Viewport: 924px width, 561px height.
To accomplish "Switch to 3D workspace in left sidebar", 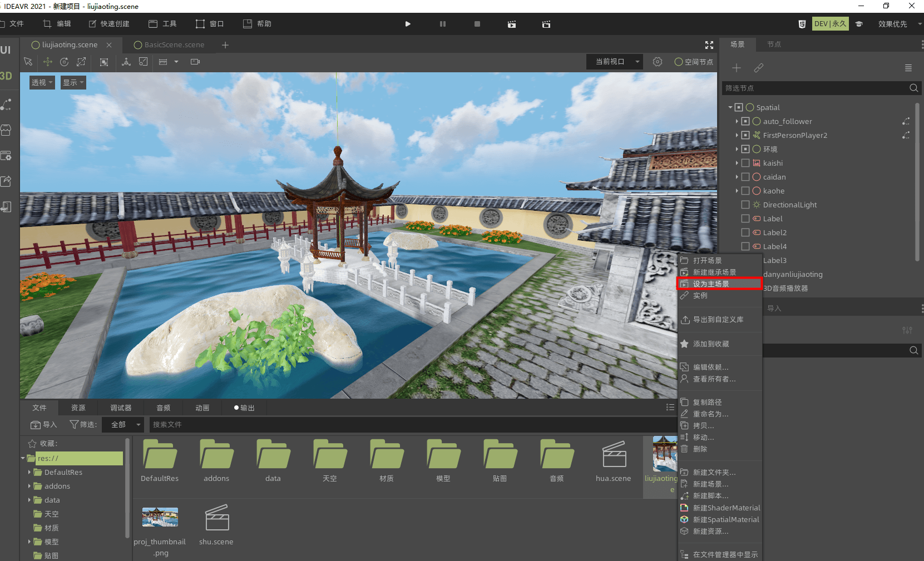I will coord(6,76).
